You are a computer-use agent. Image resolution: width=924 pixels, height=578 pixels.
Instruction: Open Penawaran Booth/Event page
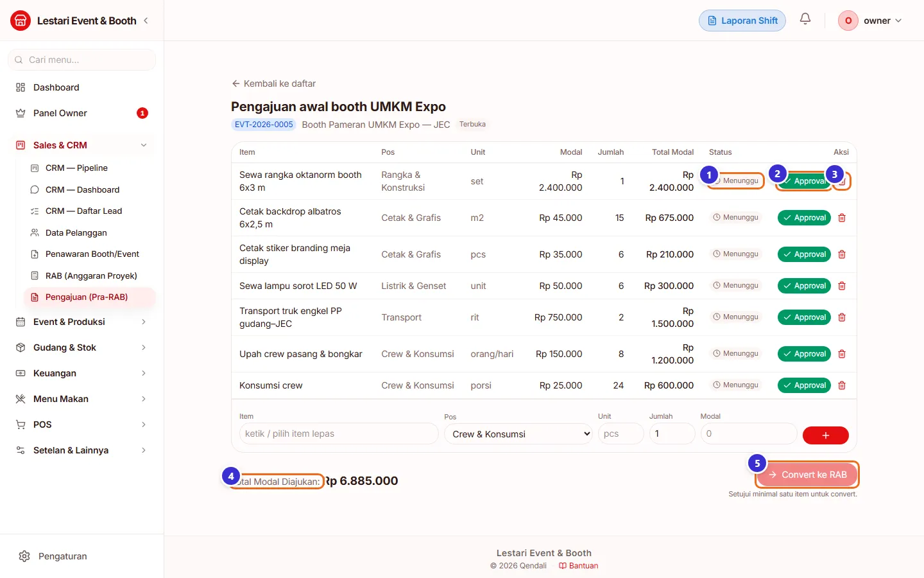89,254
